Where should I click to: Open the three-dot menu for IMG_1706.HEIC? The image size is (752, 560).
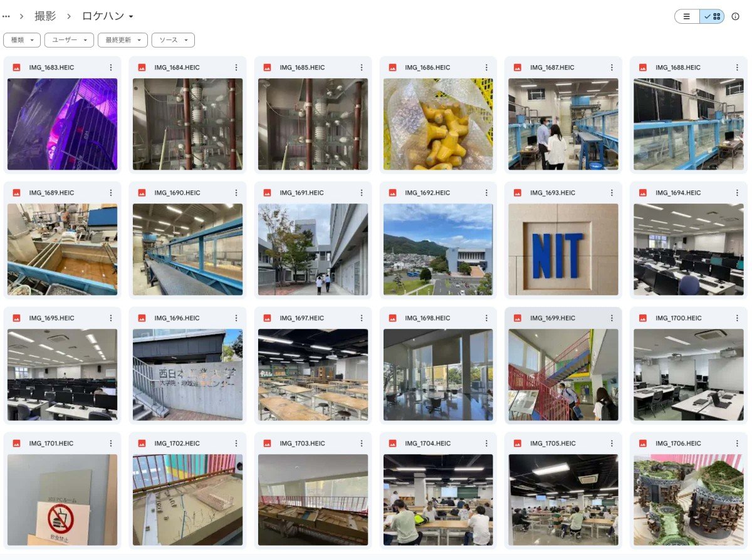point(738,443)
